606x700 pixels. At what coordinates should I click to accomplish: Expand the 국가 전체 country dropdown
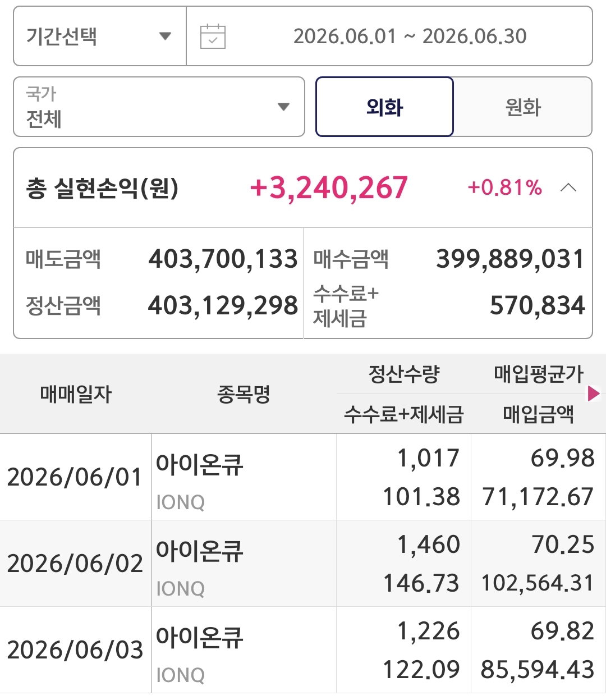159,107
